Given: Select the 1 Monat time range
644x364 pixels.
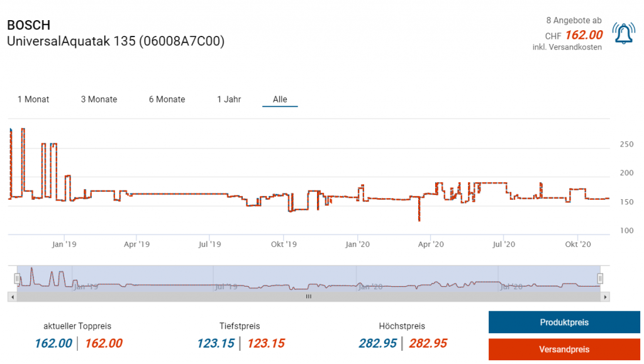Looking at the screenshot, I should click(33, 99).
